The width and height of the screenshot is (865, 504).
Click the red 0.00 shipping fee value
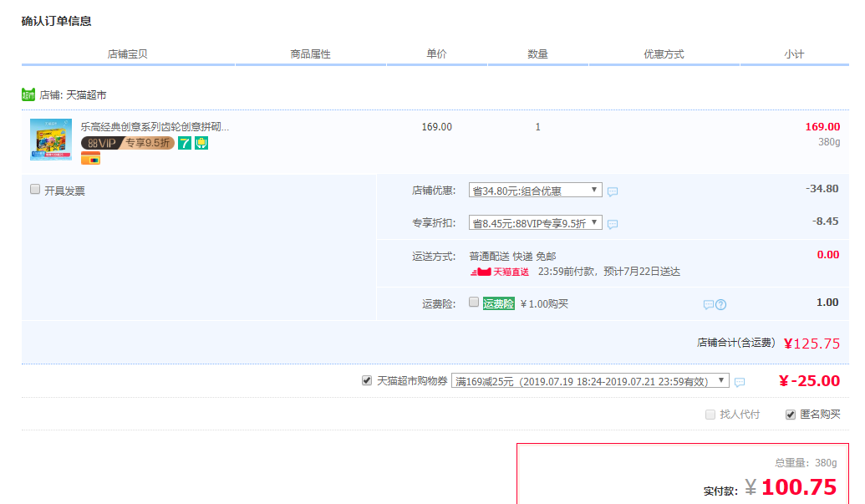click(828, 255)
